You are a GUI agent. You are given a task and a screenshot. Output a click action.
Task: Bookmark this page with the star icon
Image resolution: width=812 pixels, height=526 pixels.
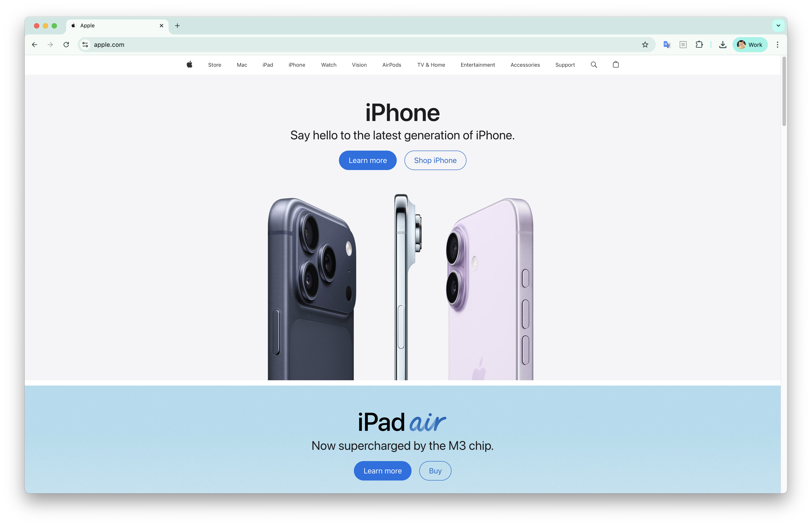click(645, 45)
